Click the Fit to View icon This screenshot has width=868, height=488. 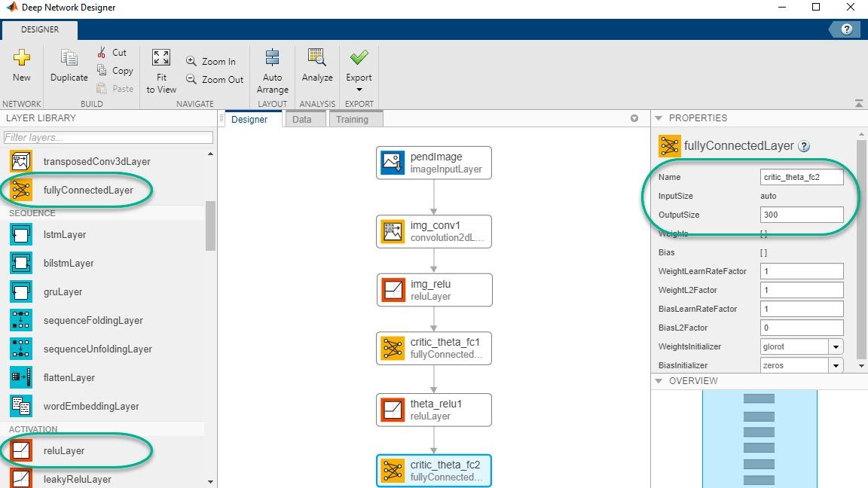pos(161,59)
